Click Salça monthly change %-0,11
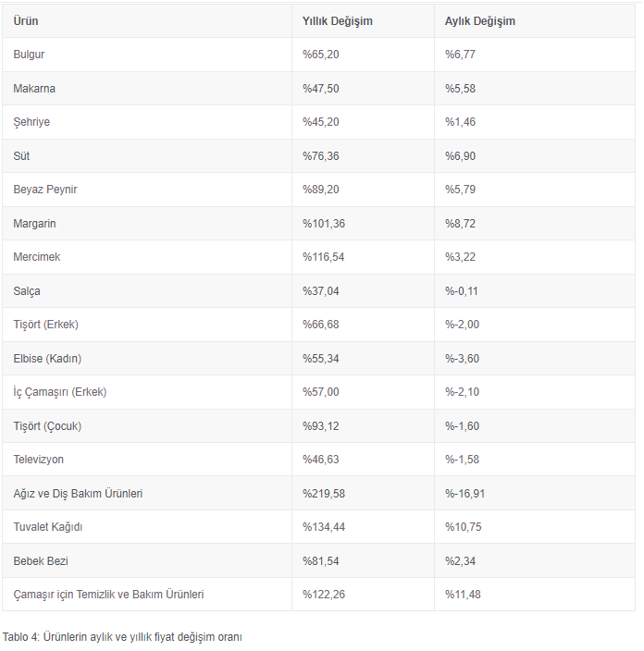 pos(462,291)
